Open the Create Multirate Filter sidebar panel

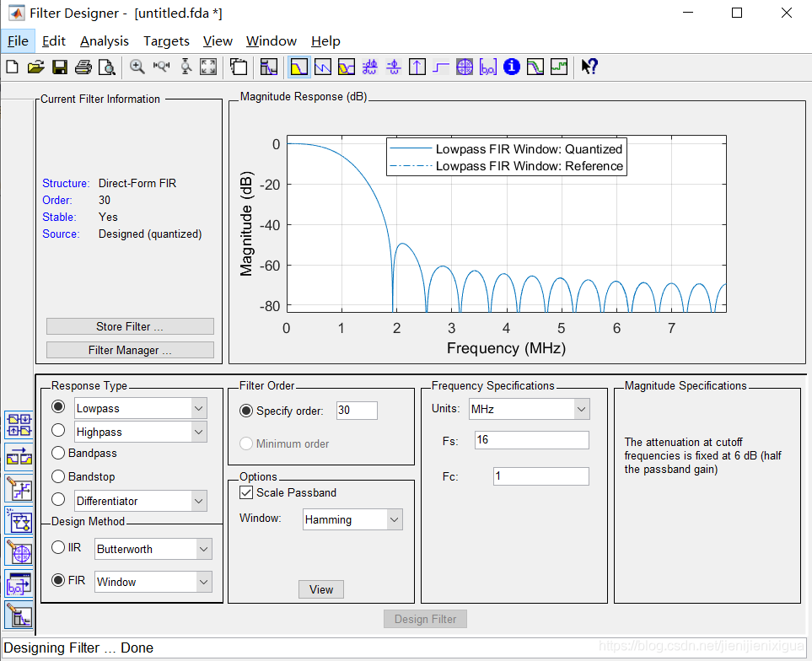click(x=19, y=424)
